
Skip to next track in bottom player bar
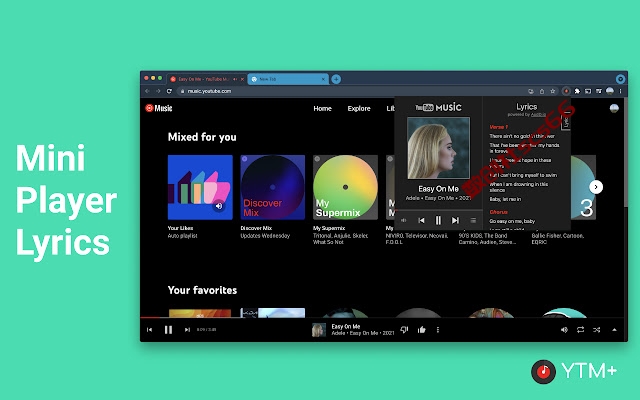pyautogui.click(x=187, y=330)
